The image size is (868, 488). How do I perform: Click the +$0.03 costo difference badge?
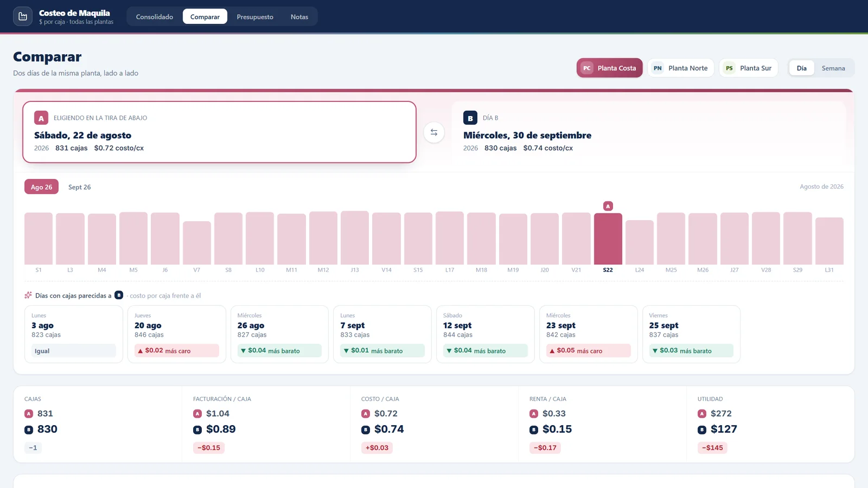tap(377, 448)
